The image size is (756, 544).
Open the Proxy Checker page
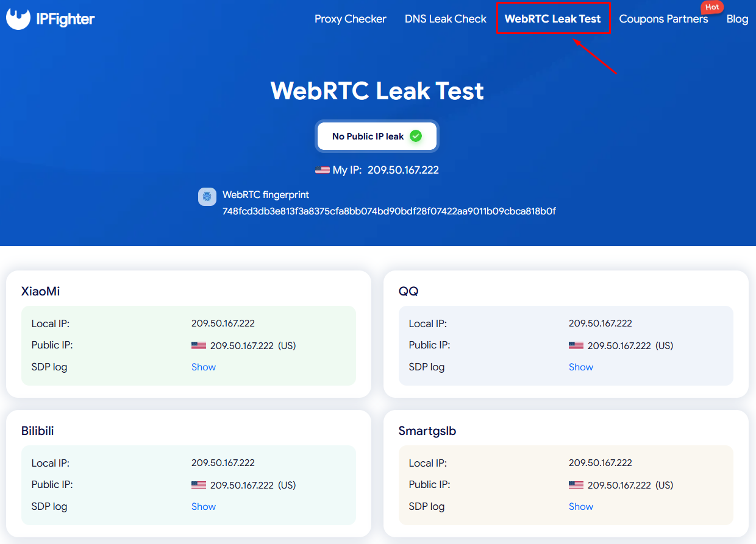[351, 19]
